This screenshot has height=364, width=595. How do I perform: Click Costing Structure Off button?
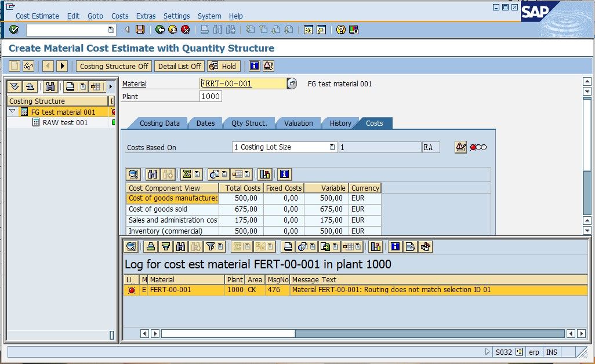pos(114,66)
